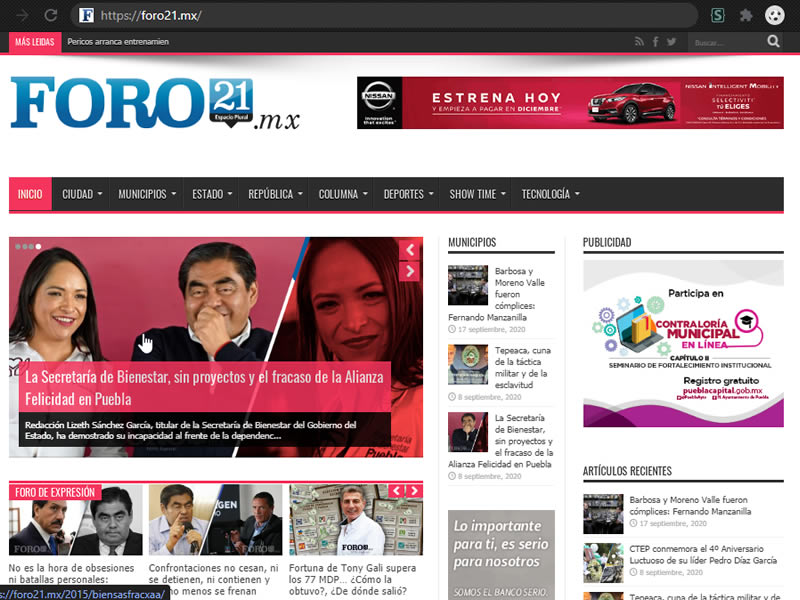Open the Contraloría Municipal en Línea ad
This screenshot has height=600, width=800.
click(683, 343)
